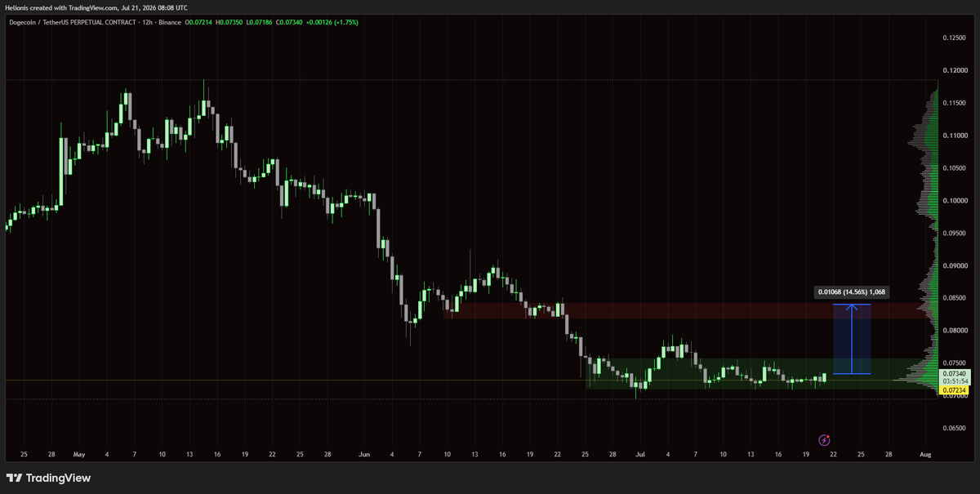Click the purple lightning event icon

coord(825,439)
